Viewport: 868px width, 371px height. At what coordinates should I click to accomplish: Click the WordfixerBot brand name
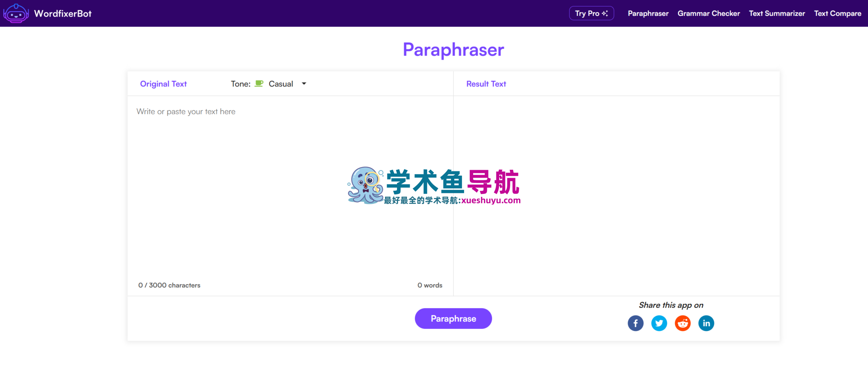(x=63, y=13)
